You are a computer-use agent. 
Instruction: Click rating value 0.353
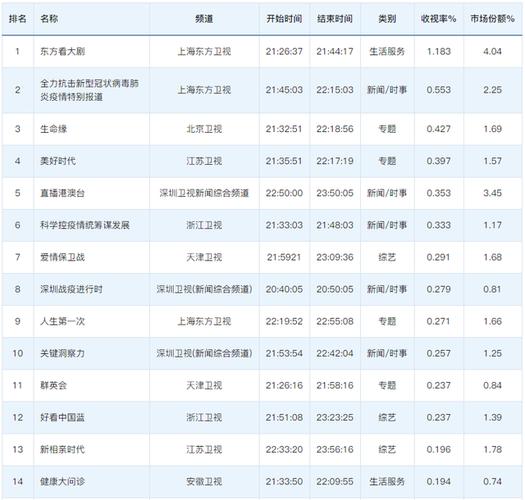coord(439,193)
